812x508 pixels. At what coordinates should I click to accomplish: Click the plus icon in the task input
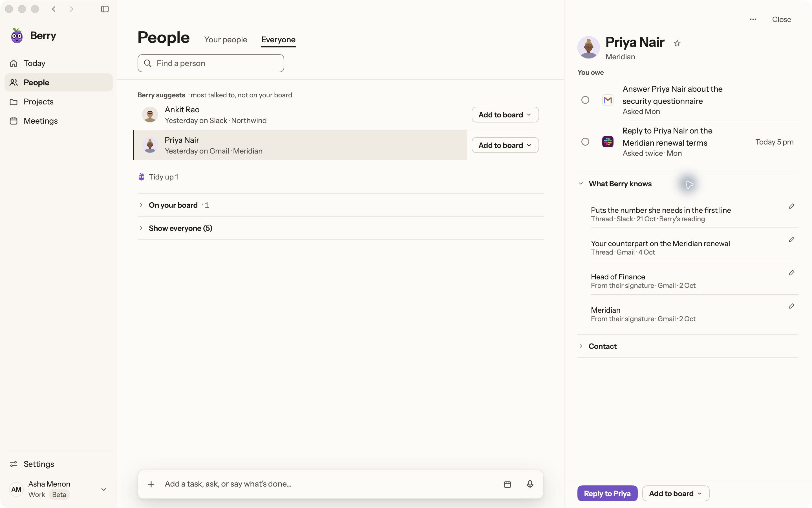pos(151,484)
